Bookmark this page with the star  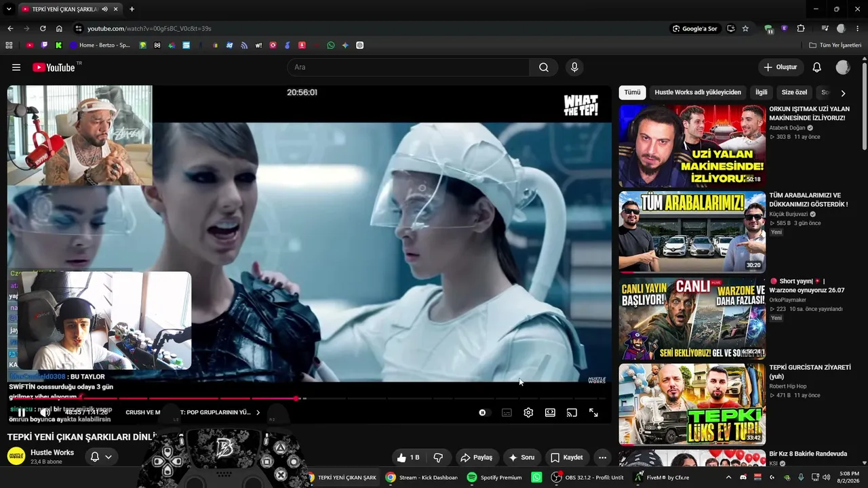745,28
